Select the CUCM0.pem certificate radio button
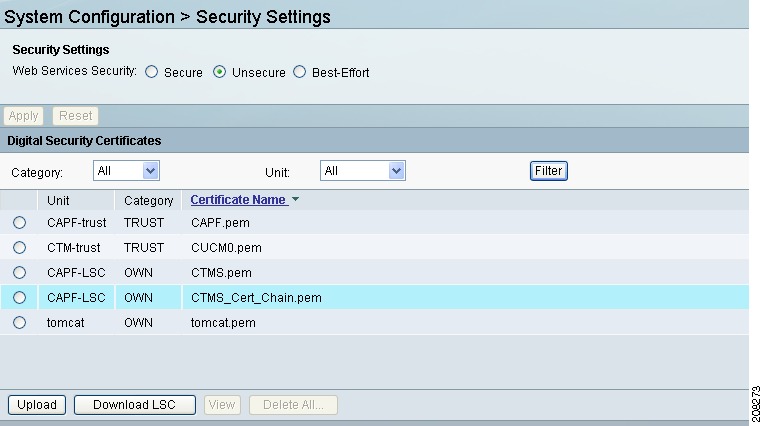The image size is (762, 426). (x=19, y=248)
